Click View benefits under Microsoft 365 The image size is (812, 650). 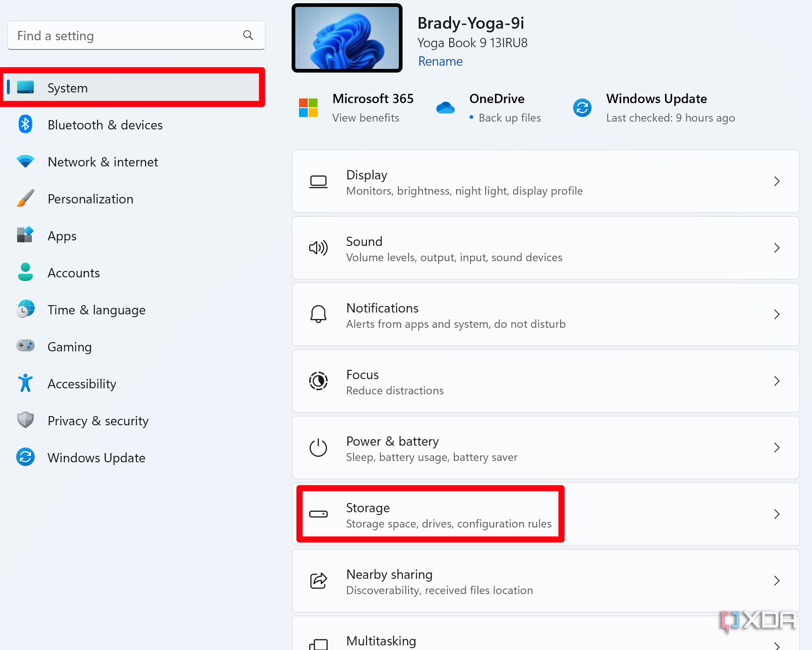366,118
